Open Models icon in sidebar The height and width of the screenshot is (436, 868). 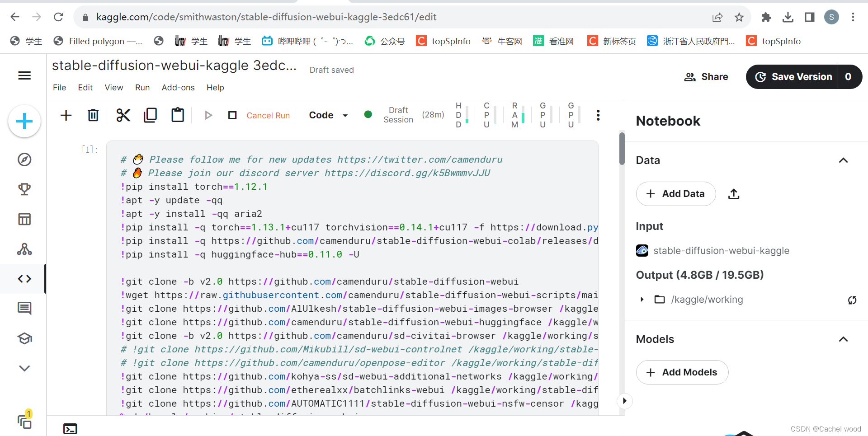24,249
